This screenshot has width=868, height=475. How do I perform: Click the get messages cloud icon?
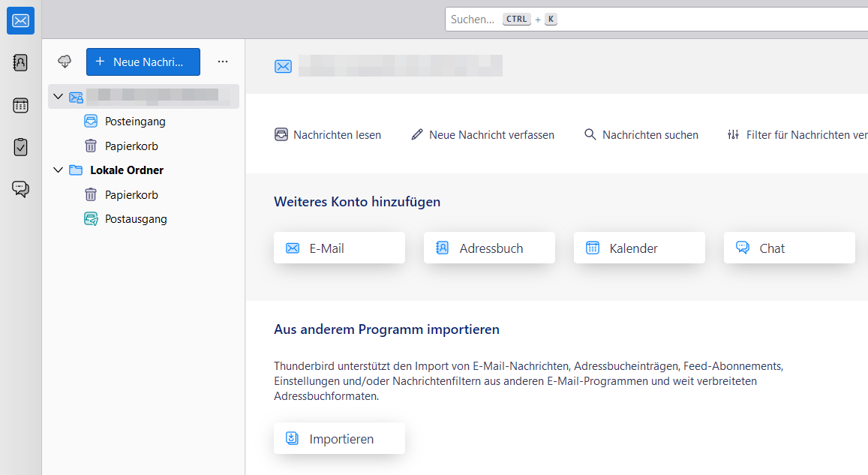[65, 62]
